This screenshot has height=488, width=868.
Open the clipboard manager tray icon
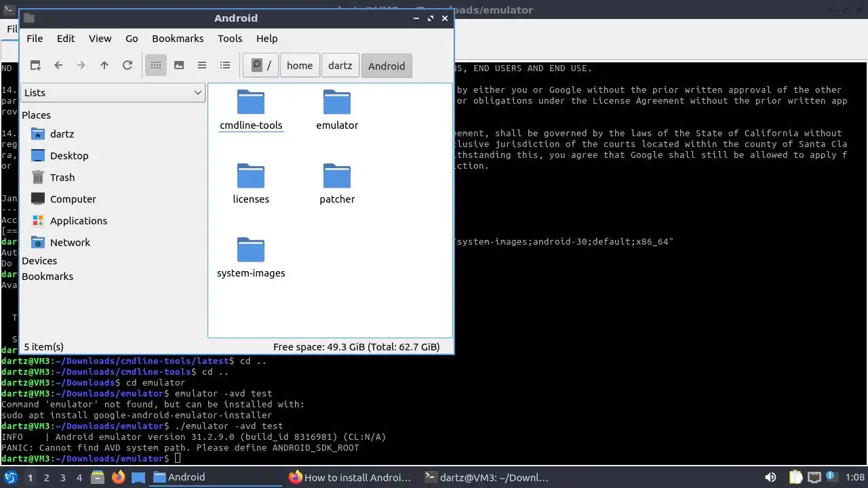pyautogui.click(x=795, y=477)
